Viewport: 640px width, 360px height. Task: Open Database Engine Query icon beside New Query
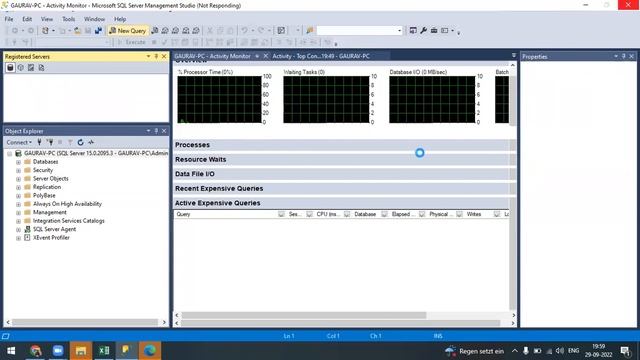(155, 31)
